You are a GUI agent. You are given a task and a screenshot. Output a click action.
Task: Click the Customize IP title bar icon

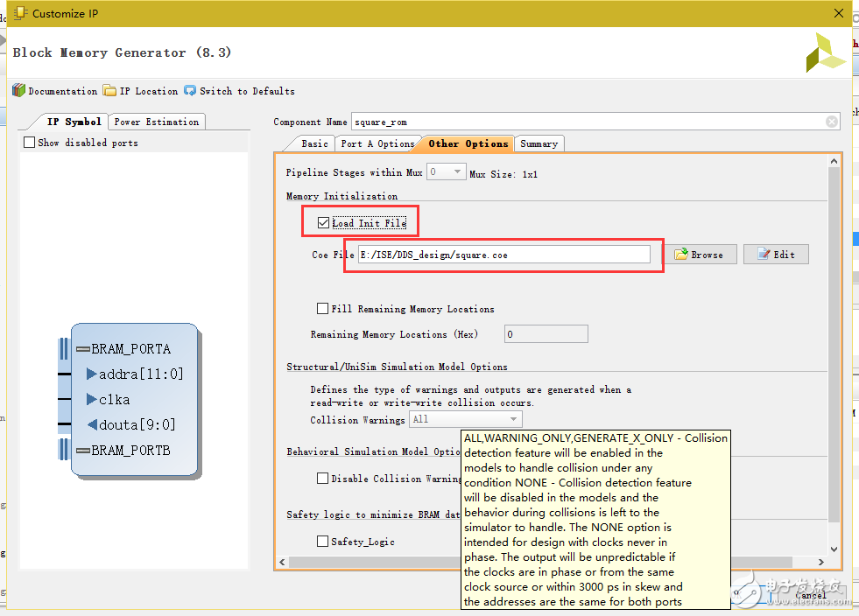(19, 13)
